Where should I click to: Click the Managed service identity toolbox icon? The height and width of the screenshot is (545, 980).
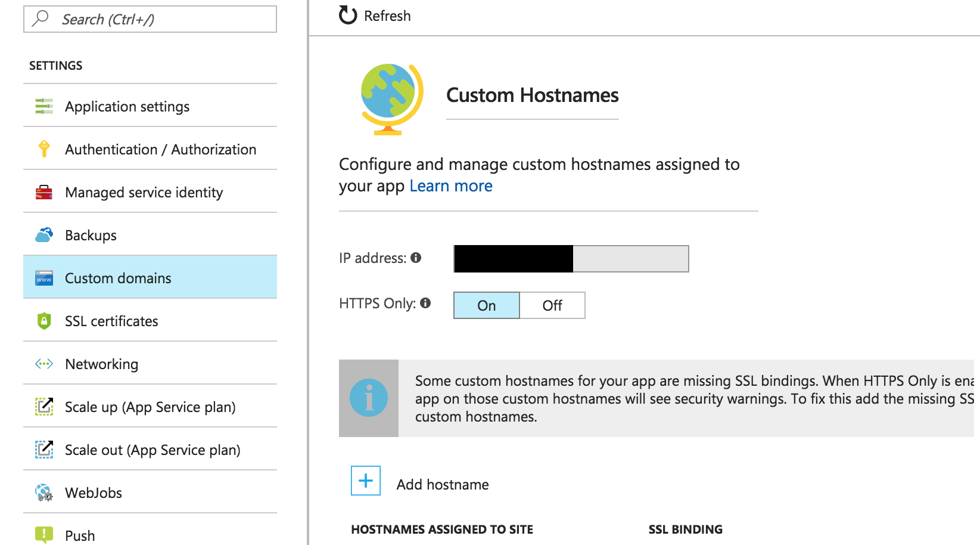[44, 192]
